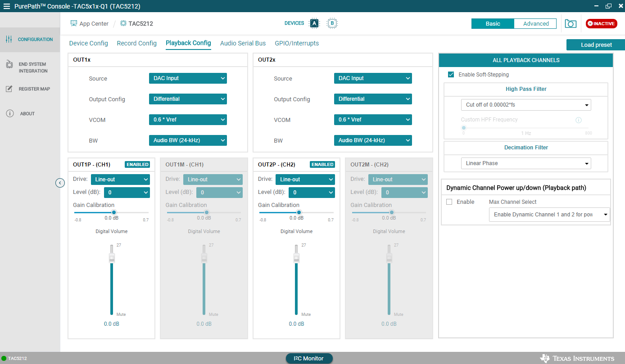The image size is (625, 364).
Task: Click the Configuration sidebar icon
Action: click(x=9, y=40)
